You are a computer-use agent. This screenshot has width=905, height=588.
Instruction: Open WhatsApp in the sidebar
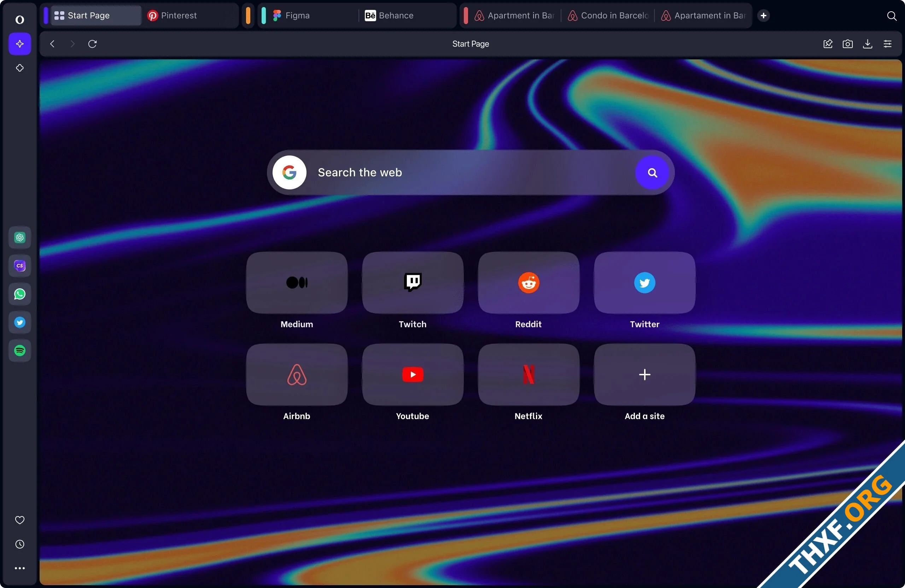coord(19,294)
